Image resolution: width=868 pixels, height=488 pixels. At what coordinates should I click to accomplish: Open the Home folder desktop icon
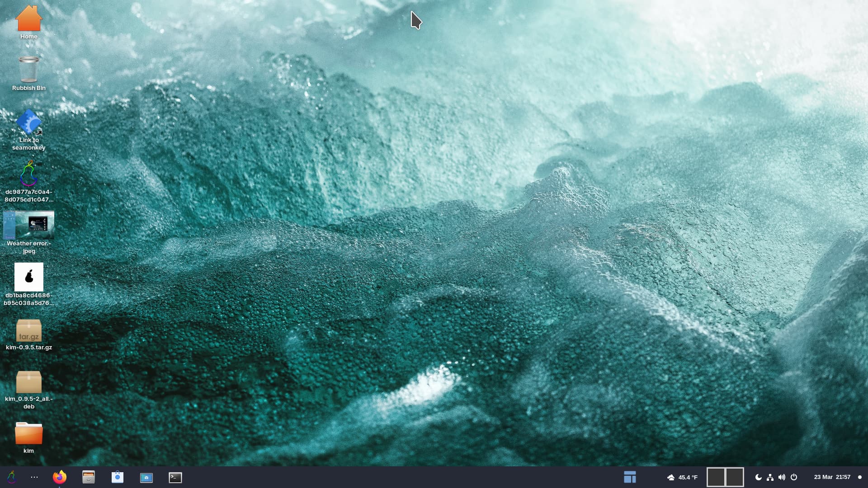coord(28,22)
